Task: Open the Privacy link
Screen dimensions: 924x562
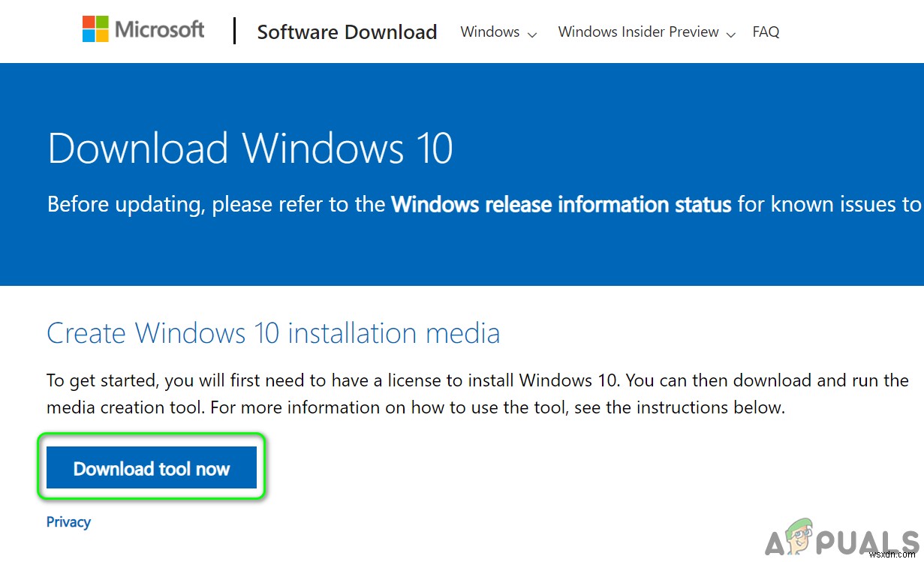Action: point(68,521)
